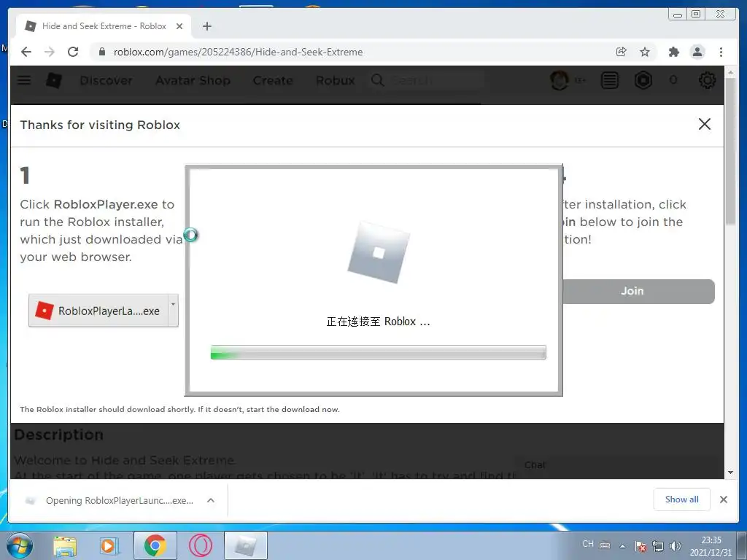Click the Roblox launcher progress bar
The height and width of the screenshot is (560, 747).
379,352
